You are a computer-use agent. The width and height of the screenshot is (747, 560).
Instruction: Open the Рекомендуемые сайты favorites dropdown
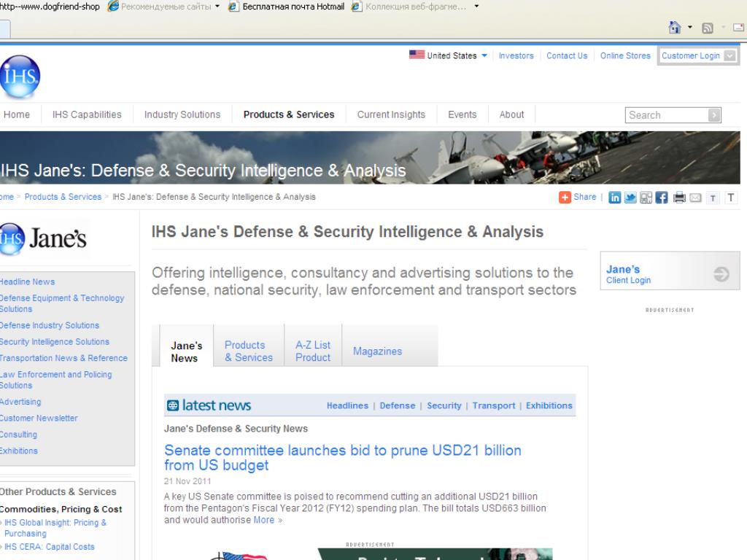click(x=217, y=7)
